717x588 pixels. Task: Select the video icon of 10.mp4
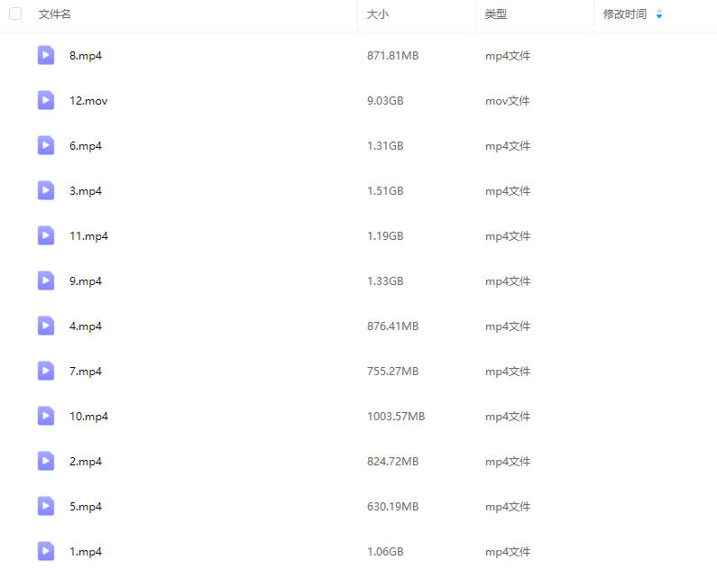(46, 416)
